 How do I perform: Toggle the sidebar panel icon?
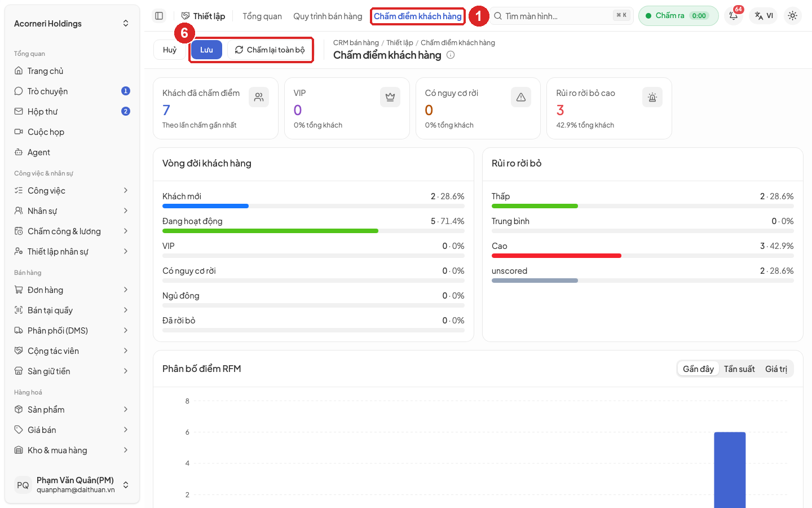[x=159, y=16]
